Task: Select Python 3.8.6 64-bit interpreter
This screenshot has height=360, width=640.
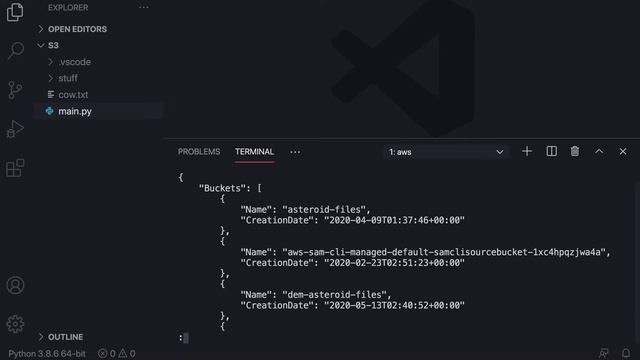Action: click(47, 353)
